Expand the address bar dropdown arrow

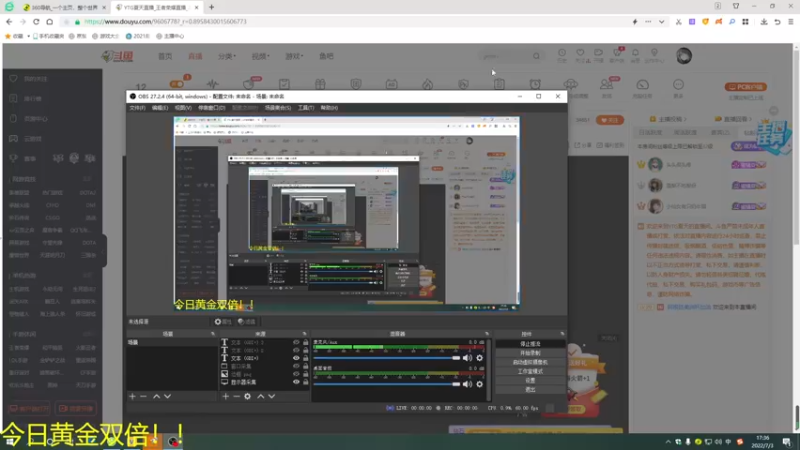coord(661,22)
